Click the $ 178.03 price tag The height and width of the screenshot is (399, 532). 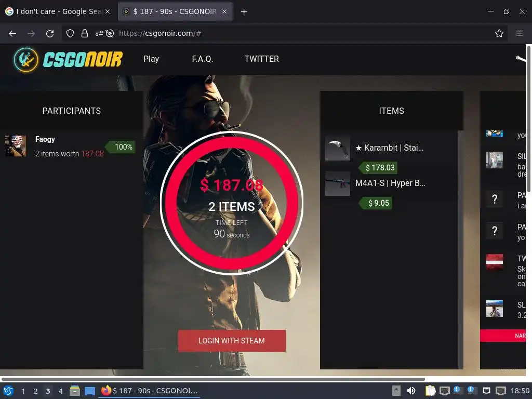click(378, 168)
